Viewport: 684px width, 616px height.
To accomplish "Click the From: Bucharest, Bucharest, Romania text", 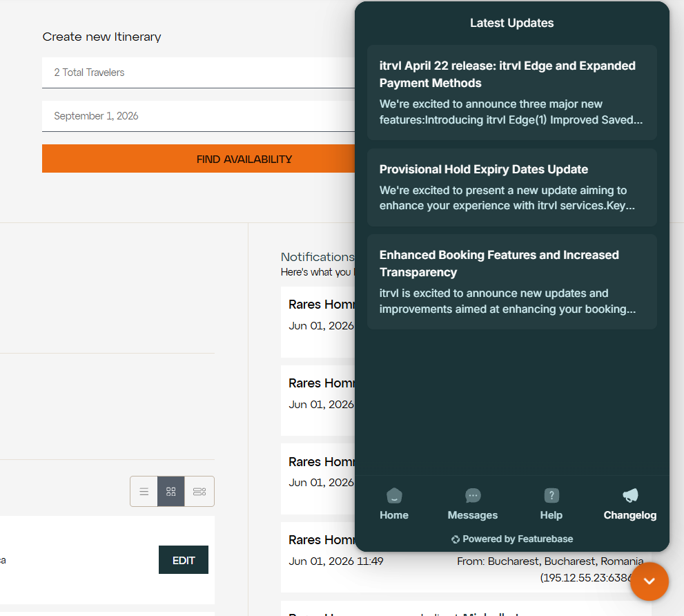I will click(x=550, y=561).
